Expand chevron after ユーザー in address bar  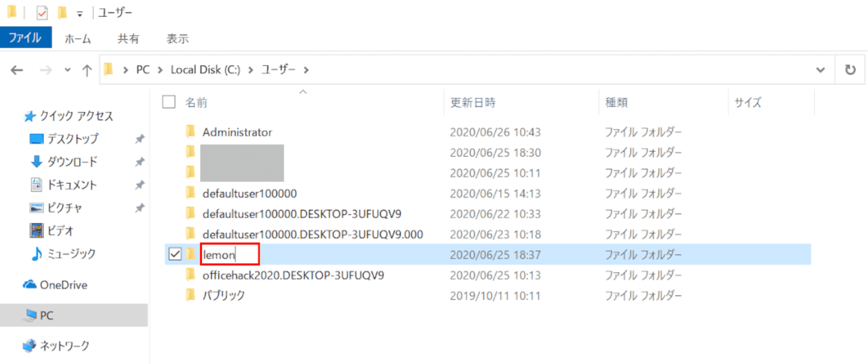[306, 70]
